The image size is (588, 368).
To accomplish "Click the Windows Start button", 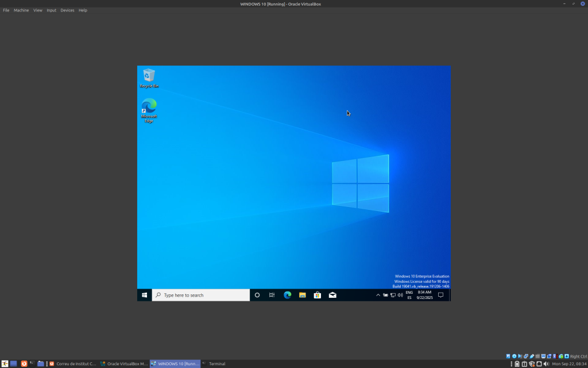I will click(x=144, y=295).
